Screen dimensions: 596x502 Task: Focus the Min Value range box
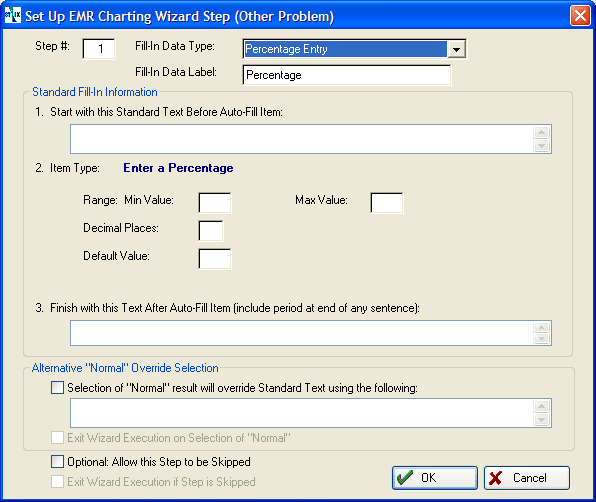coord(215,203)
